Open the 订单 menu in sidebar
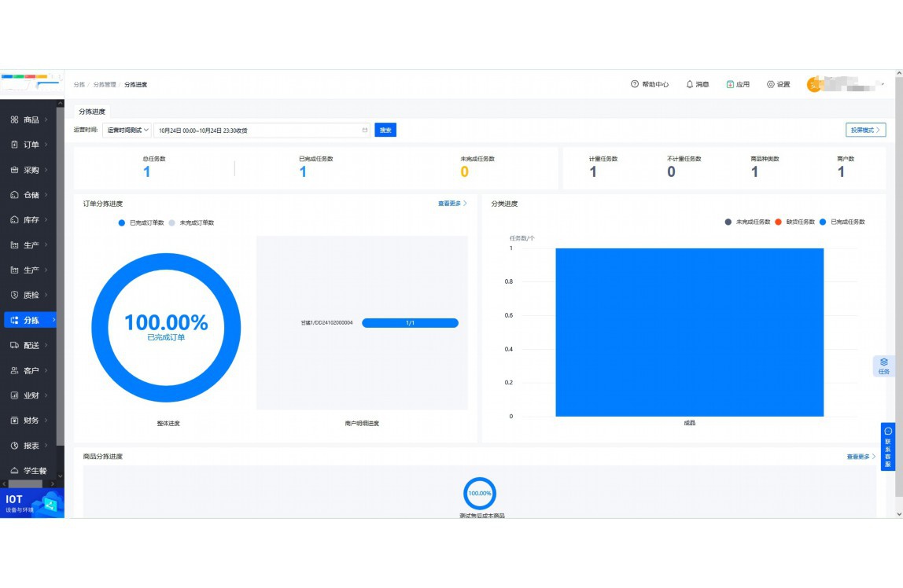This screenshot has height=588, width=903. 30,145
